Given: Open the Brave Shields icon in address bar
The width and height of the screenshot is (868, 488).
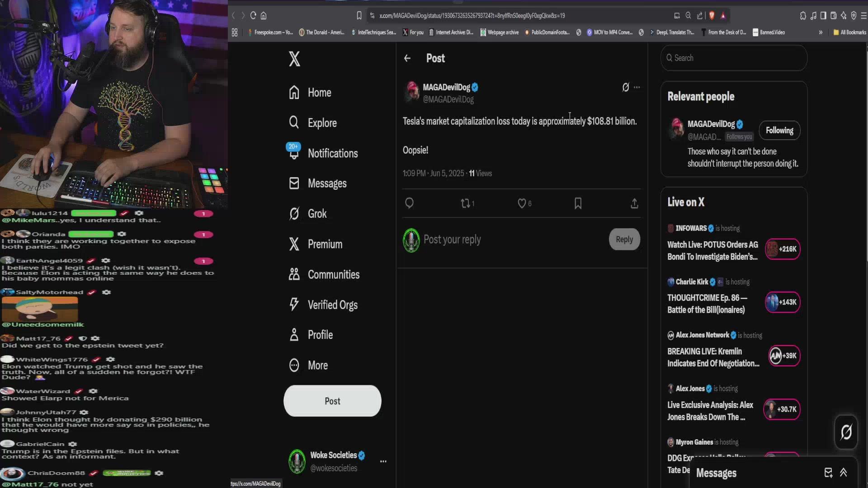Looking at the screenshot, I should (712, 15).
